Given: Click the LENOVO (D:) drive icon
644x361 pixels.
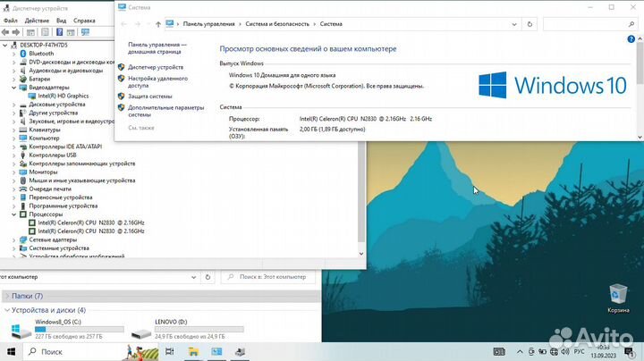Looking at the screenshot, I should [141, 332].
